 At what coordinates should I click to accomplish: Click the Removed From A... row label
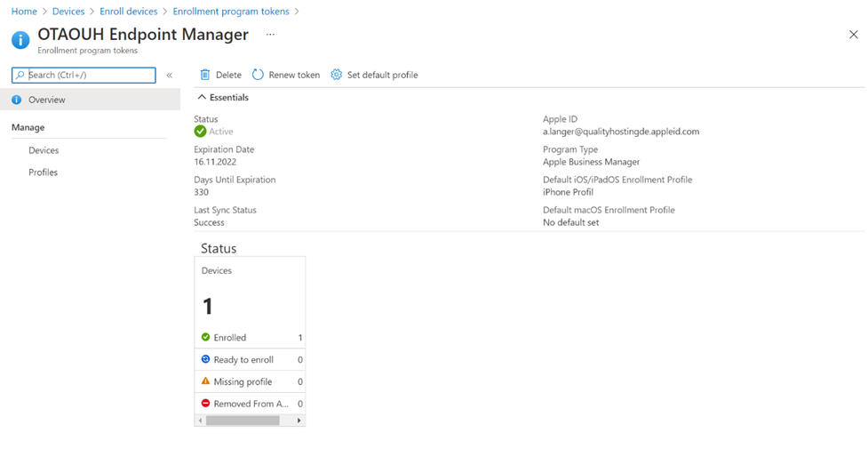pyautogui.click(x=251, y=404)
